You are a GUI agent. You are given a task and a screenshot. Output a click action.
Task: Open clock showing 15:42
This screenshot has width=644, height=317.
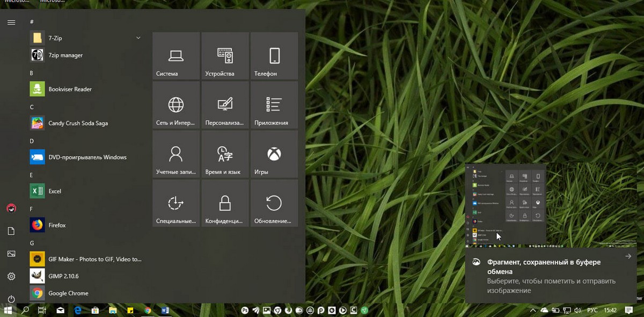[610, 310]
